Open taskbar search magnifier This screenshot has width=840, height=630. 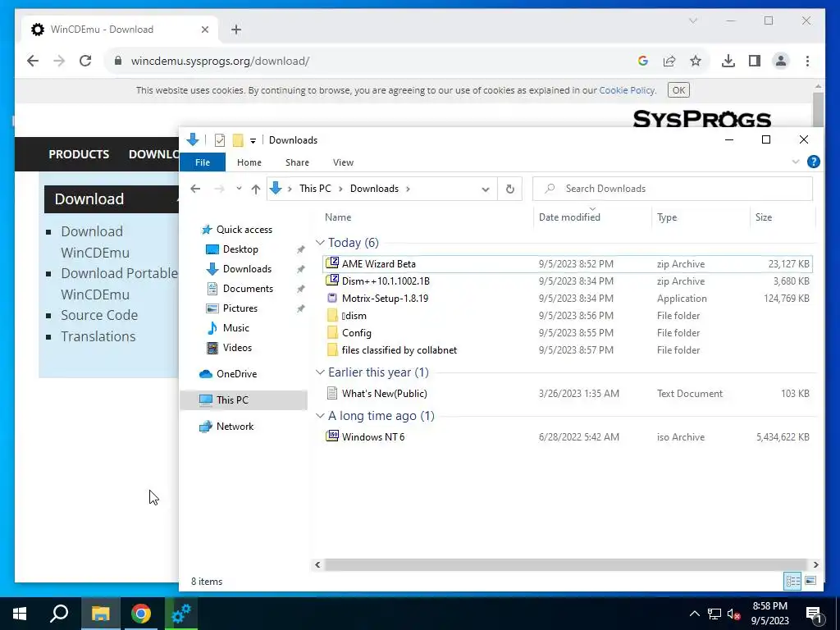(59, 614)
